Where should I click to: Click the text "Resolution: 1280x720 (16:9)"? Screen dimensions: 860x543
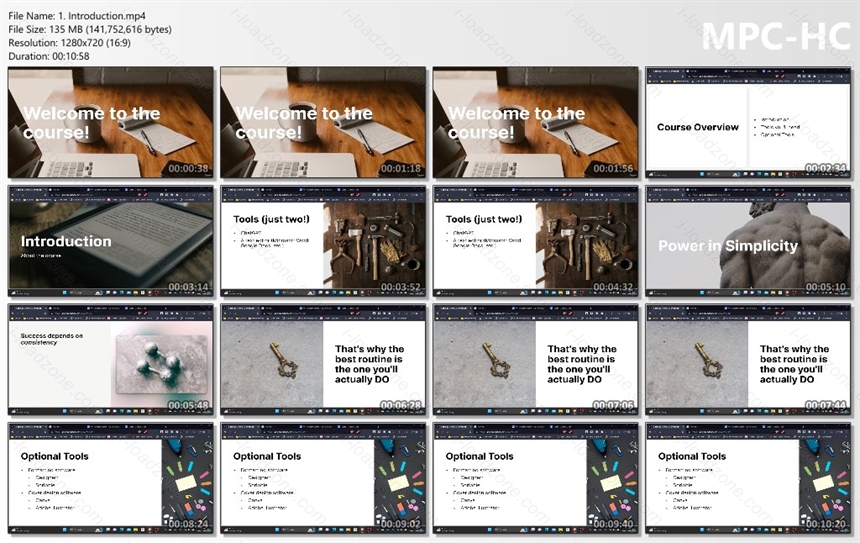[x=70, y=42]
